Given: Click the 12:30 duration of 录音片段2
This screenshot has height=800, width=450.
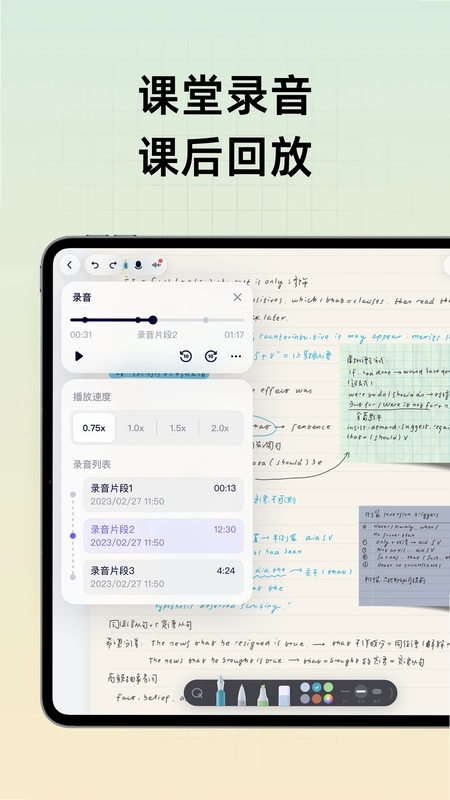Looking at the screenshot, I should [x=225, y=530].
